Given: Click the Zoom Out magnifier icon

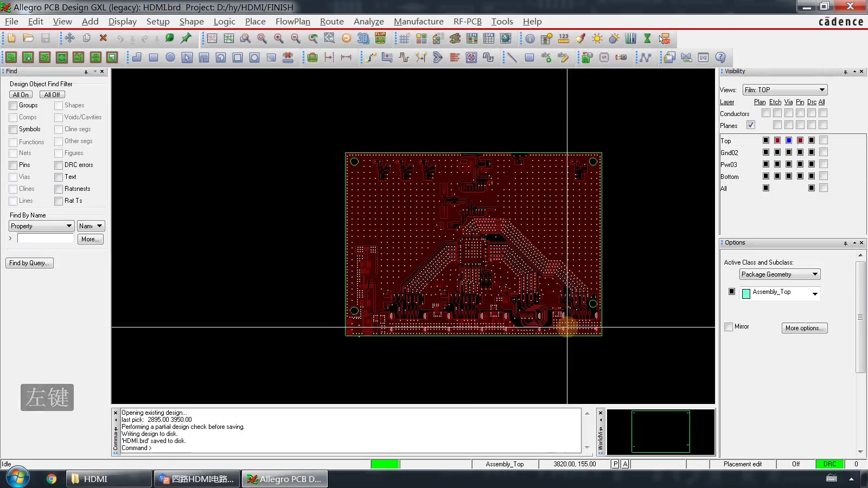Looking at the screenshot, I should (x=296, y=38).
